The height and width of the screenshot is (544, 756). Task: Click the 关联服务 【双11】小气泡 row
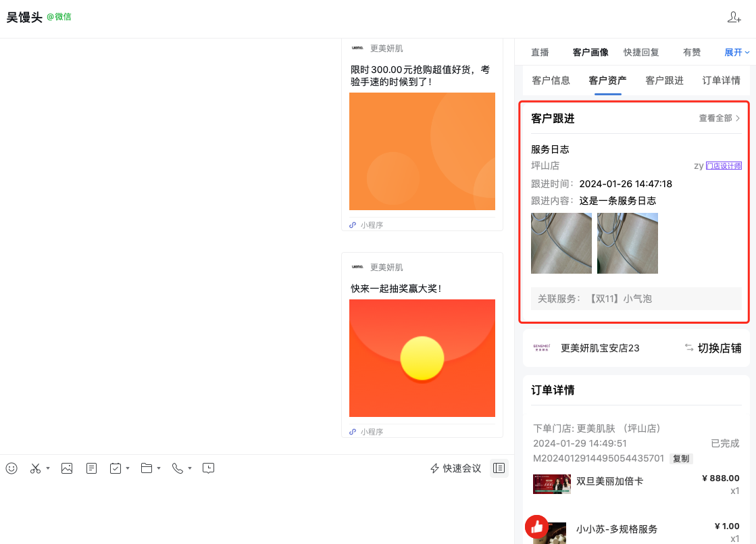[636, 299]
